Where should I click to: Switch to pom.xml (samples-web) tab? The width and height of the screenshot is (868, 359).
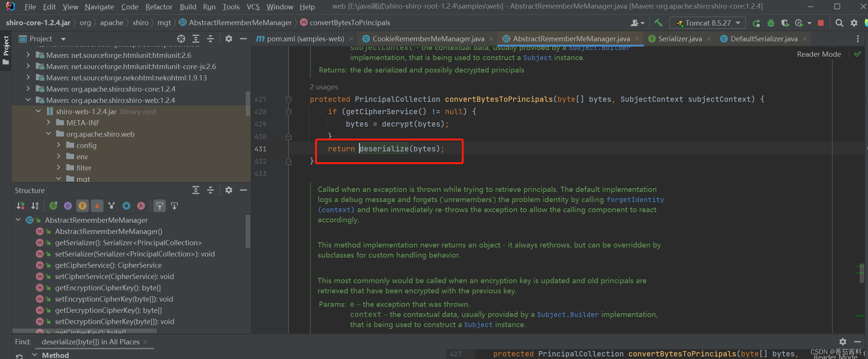(x=305, y=39)
